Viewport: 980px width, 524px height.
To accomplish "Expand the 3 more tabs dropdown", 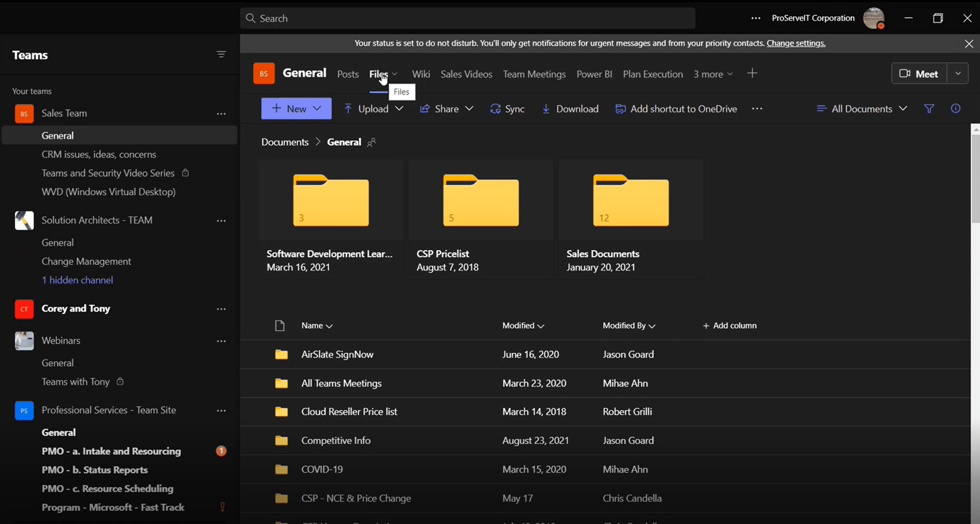I will point(713,74).
